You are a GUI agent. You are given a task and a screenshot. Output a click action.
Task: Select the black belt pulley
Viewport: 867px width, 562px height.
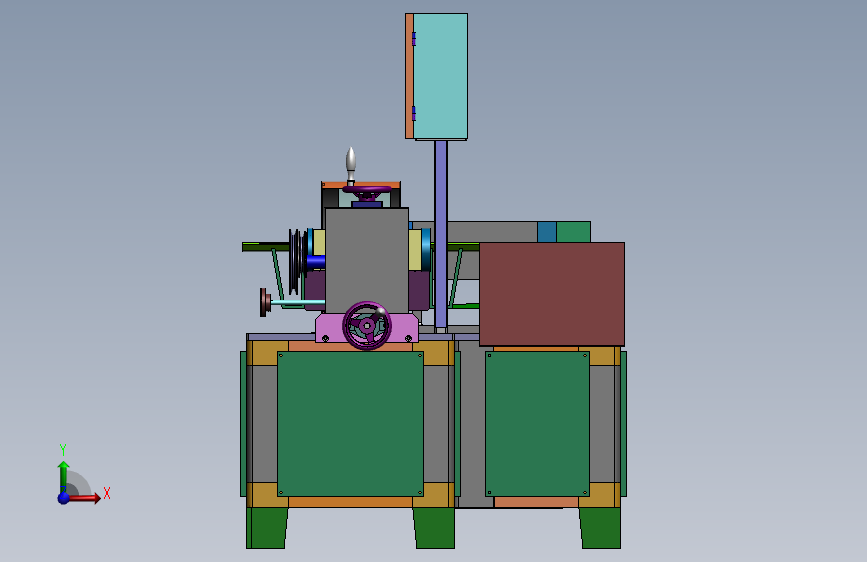click(x=296, y=261)
